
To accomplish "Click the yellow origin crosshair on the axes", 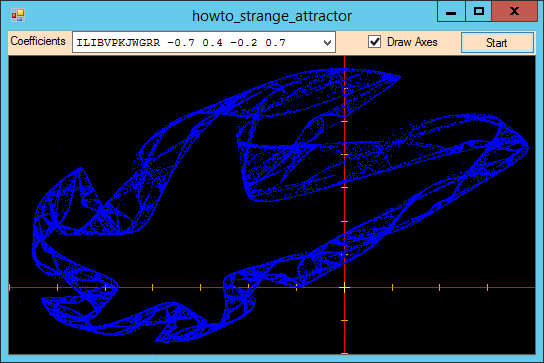I will [x=344, y=287].
